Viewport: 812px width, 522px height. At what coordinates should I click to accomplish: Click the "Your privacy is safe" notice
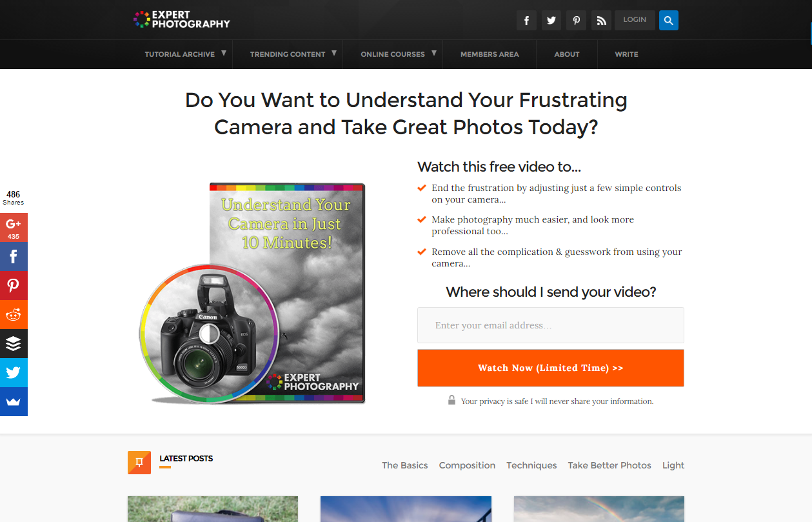(557, 401)
